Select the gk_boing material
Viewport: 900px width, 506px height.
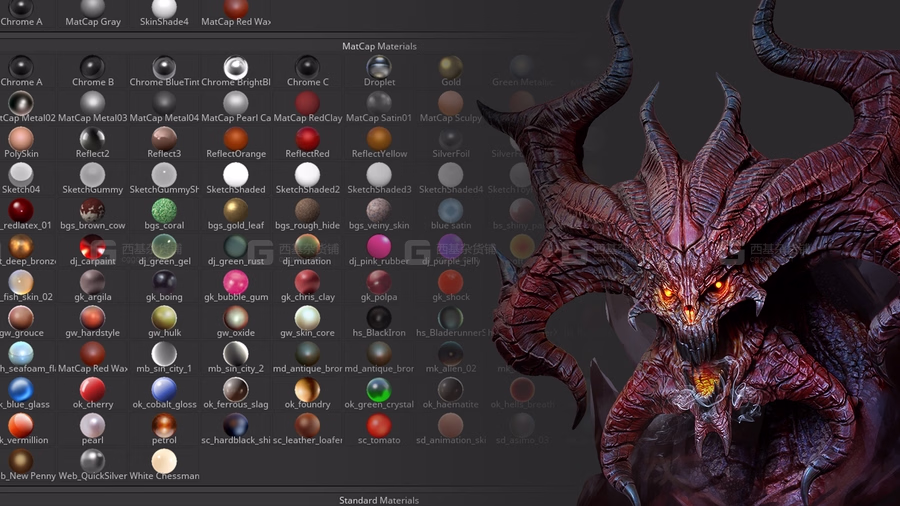[x=164, y=286]
